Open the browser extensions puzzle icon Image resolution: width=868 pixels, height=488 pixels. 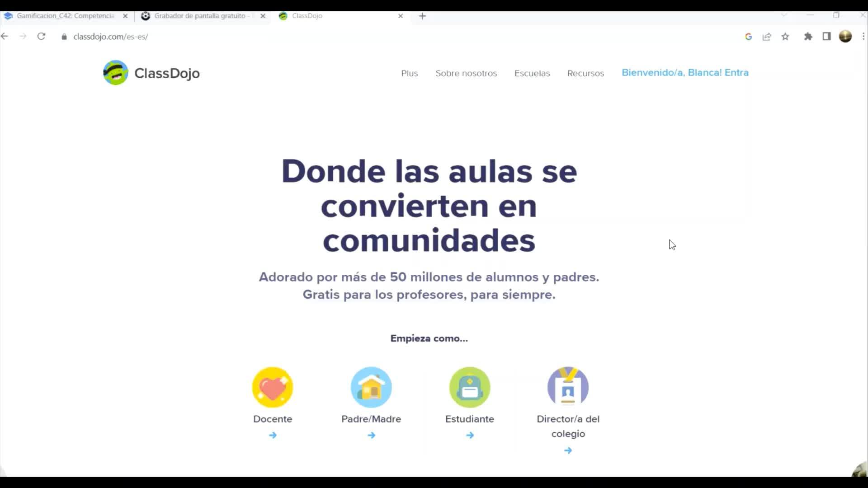click(x=808, y=37)
